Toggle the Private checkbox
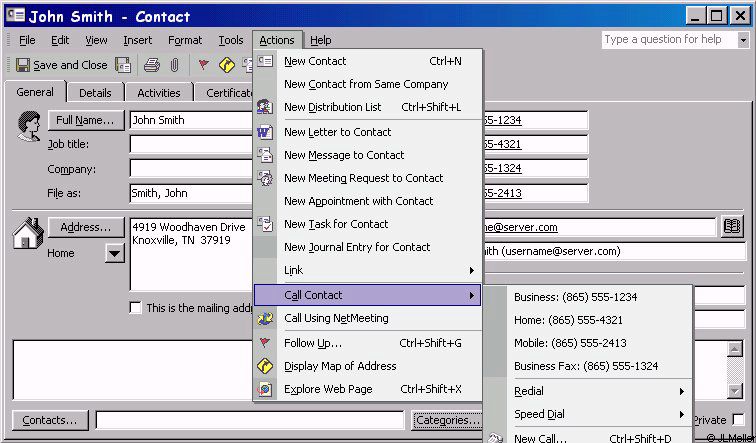 click(738, 420)
